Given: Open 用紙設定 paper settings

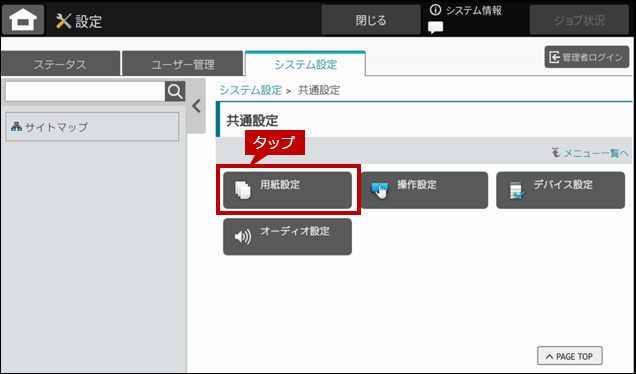Looking at the screenshot, I should tap(287, 190).
